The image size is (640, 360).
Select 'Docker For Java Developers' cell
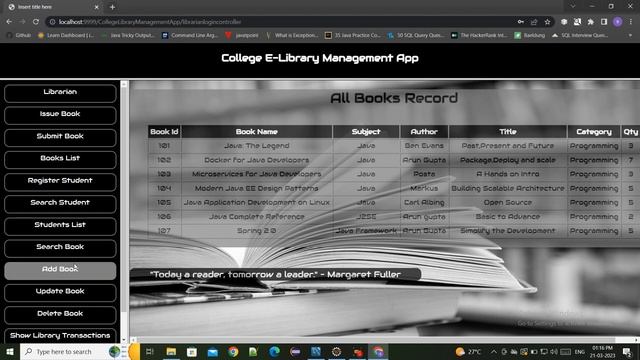(257, 160)
